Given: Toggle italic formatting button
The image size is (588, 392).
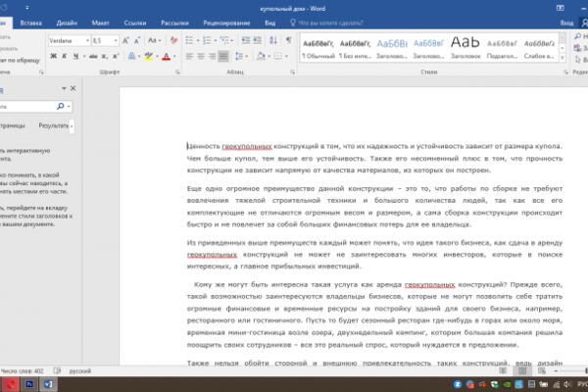Looking at the screenshot, I should pyautogui.click(x=65, y=56).
